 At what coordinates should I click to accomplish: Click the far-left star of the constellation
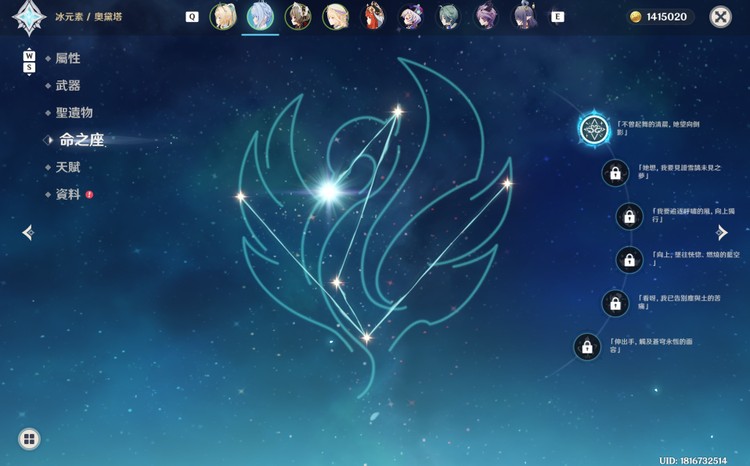pos(241,196)
